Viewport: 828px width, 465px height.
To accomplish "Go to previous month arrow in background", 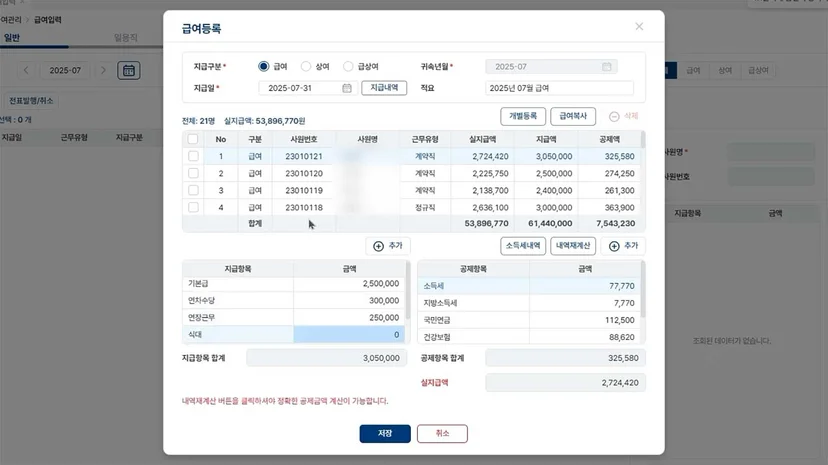I will 26,70.
